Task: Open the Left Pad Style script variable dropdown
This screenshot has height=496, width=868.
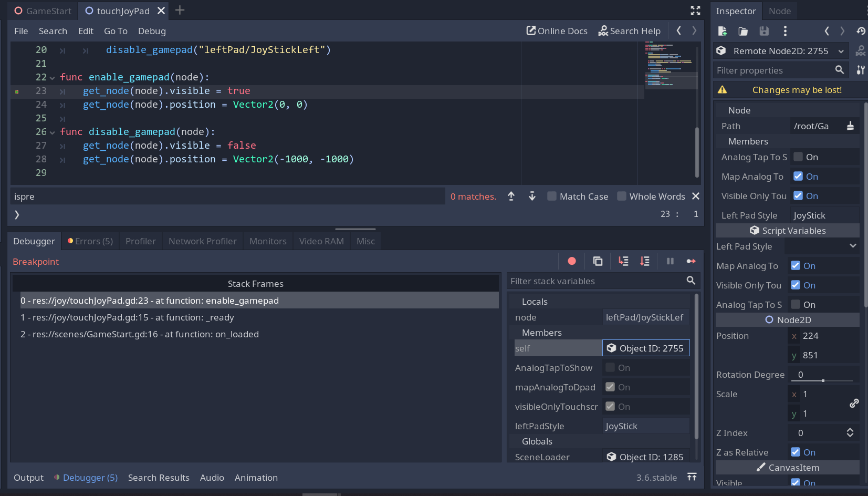Action: 822,246
